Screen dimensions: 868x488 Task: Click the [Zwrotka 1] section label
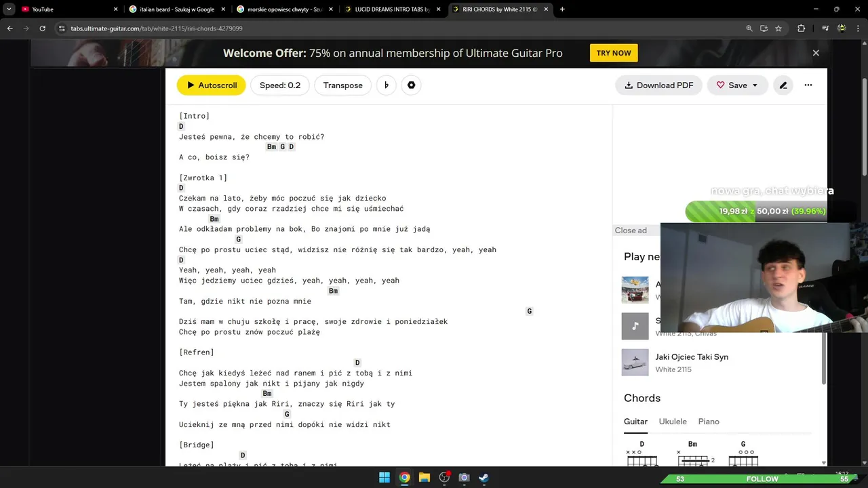[x=203, y=178]
